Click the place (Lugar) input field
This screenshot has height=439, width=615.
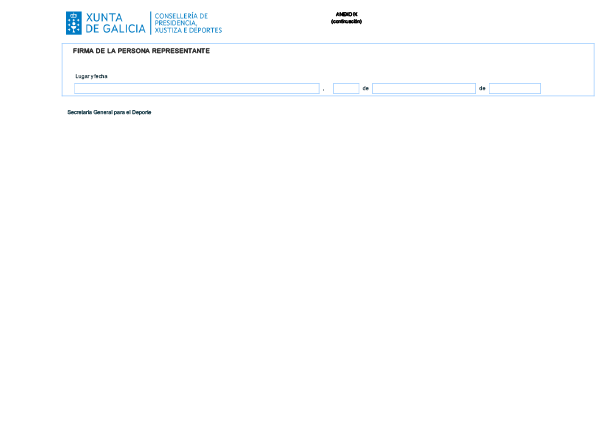[x=197, y=88]
